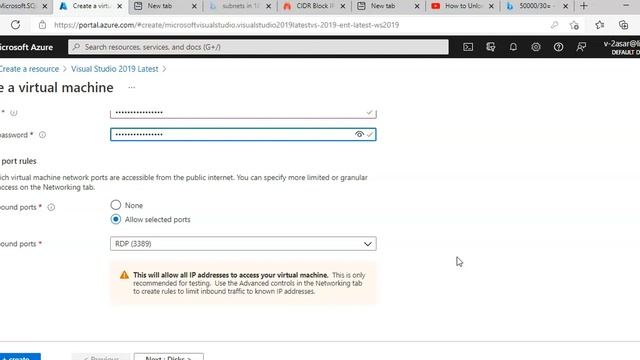The height and width of the screenshot is (360, 640).
Task: Close the YouTube How to tab
Action: [491, 6]
